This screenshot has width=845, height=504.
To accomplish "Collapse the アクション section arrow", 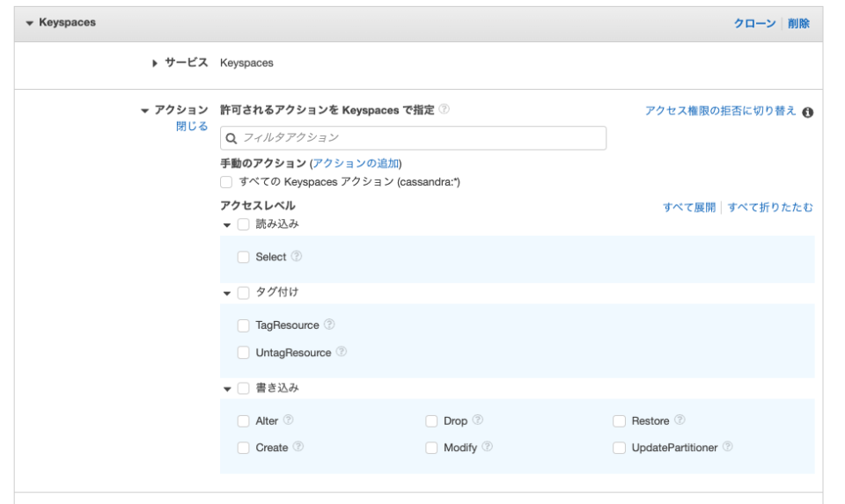I will [x=144, y=111].
